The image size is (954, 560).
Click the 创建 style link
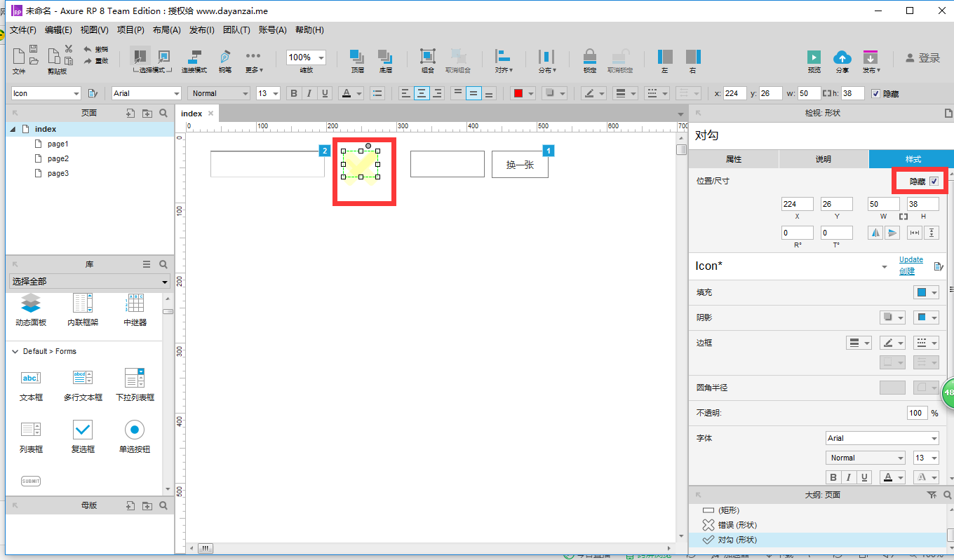907,271
